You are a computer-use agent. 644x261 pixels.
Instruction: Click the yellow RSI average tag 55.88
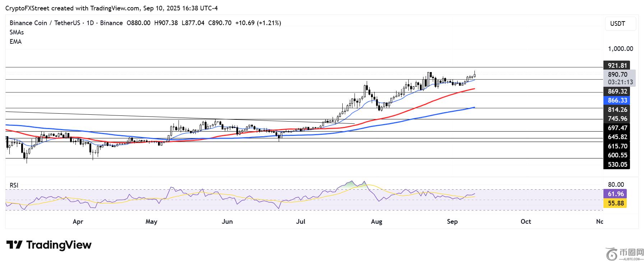tap(615, 203)
